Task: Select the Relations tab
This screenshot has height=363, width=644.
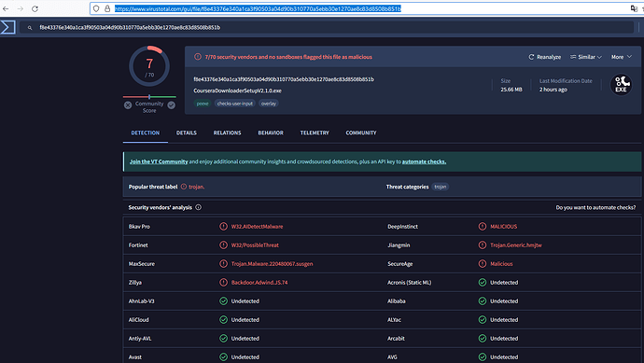Action: click(227, 133)
